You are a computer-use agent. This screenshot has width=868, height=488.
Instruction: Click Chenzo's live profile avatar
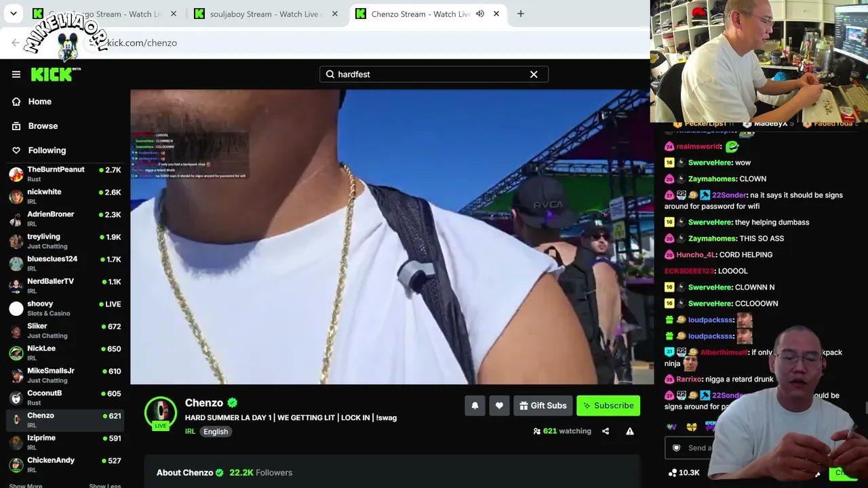(x=161, y=413)
